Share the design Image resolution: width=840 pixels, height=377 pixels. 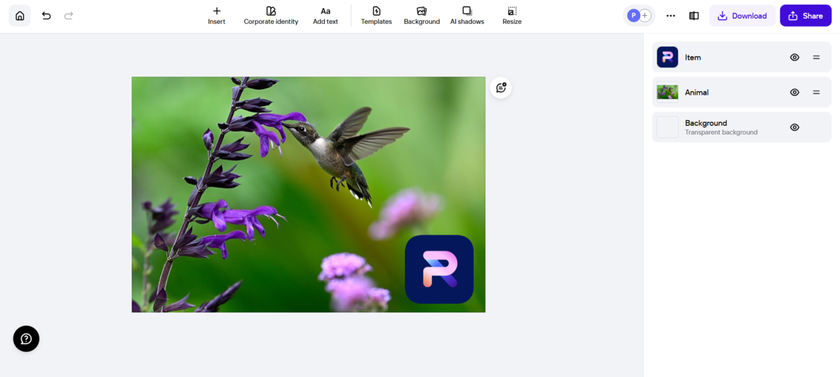806,16
